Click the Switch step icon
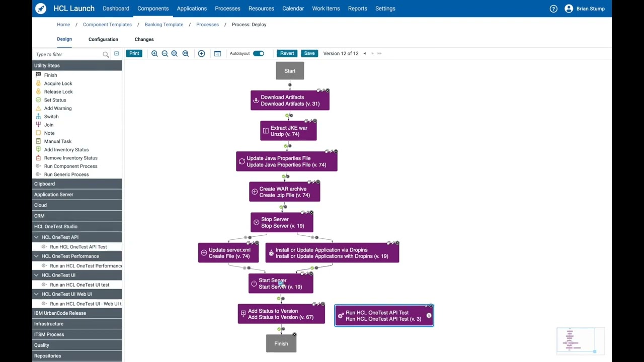This screenshot has height=362, width=644. [x=38, y=116]
